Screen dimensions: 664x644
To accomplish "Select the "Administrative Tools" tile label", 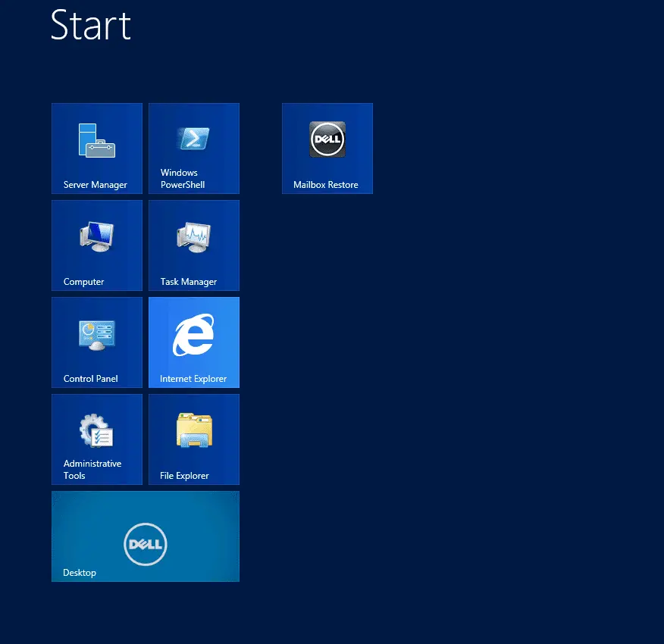I will 92,470.
